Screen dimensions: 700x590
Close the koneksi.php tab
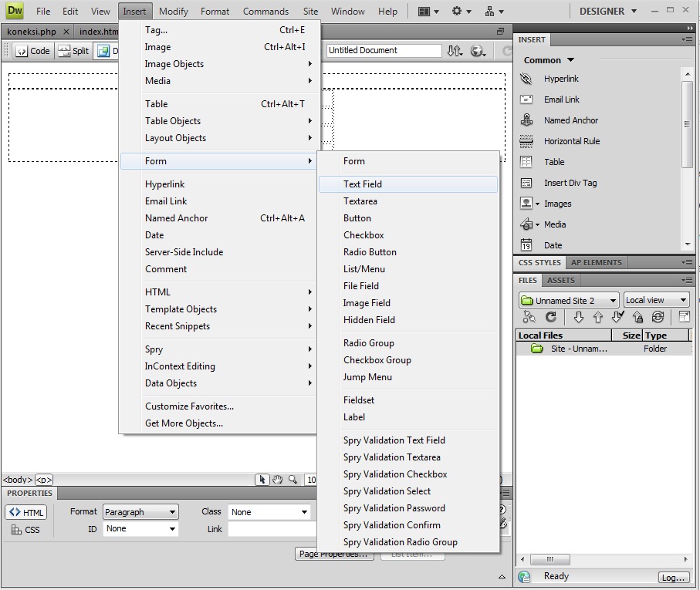click(66, 32)
